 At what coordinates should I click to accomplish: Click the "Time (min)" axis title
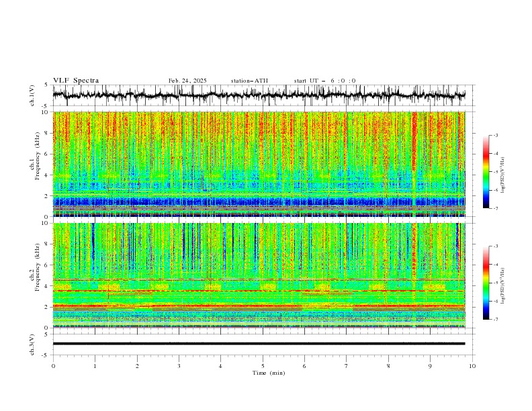pos(269,373)
